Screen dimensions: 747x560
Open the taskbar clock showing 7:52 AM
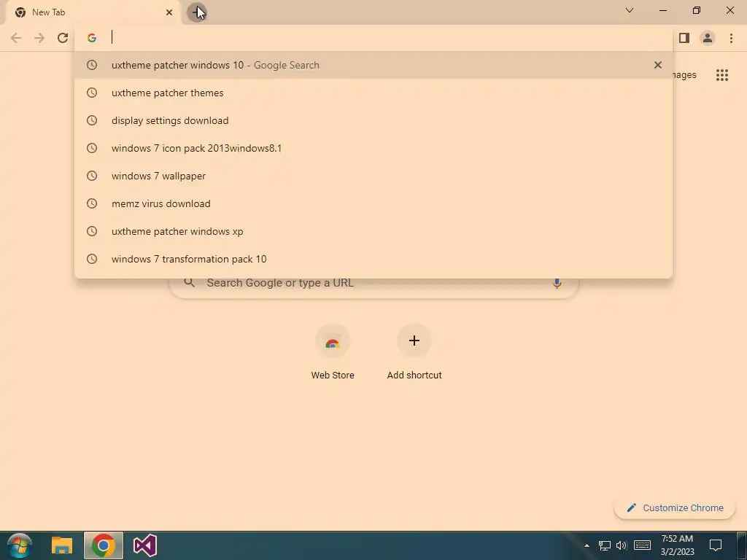(x=677, y=545)
